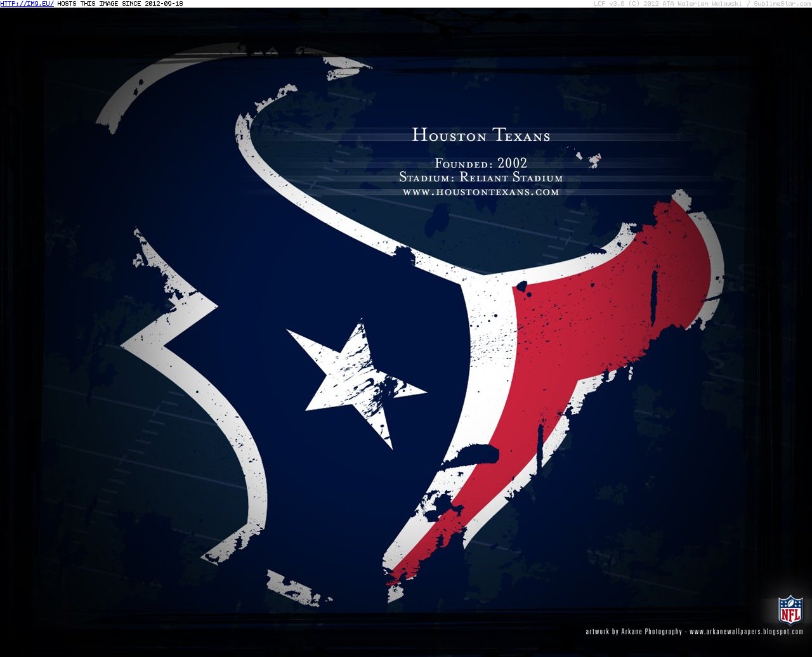Select the 'Founded: 2002' text
This screenshot has height=657, width=812.
tap(481, 163)
